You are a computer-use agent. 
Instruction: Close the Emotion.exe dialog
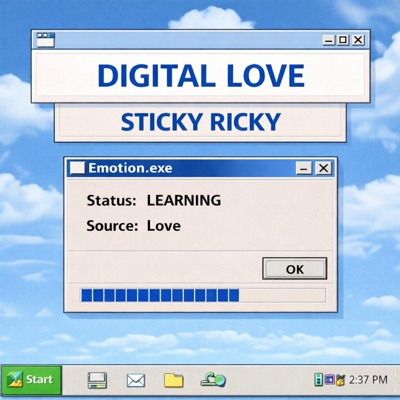point(323,168)
